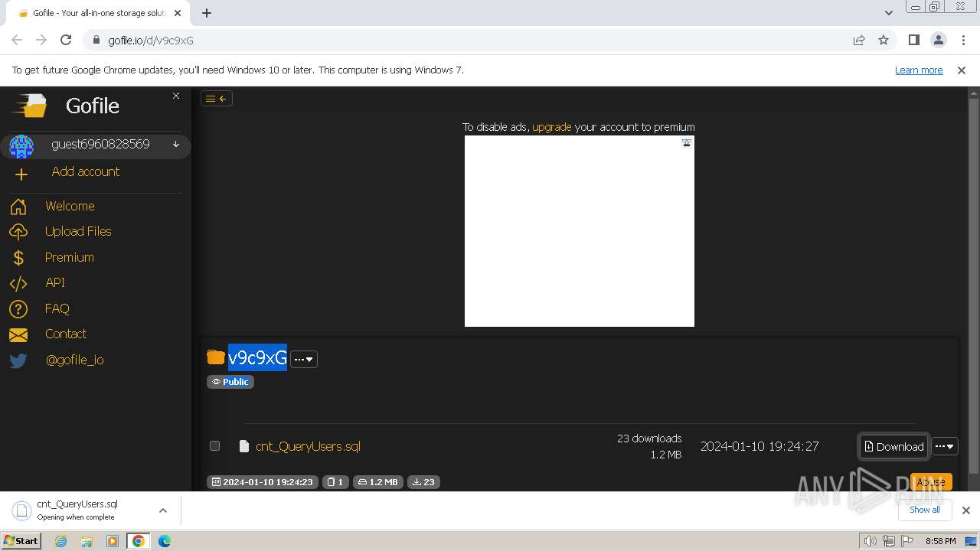Expand the cnt_QueryUsers.sql download options
This screenshot has height=551, width=980.
(162, 510)
